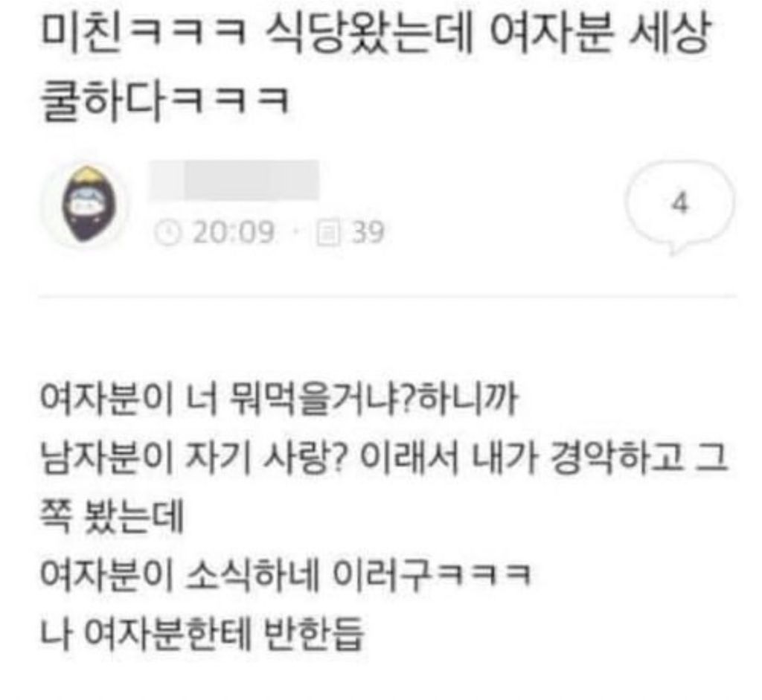The height and width of the screenshot is (700, 762).
Task: Open the post title starting with 미친ㅋㅋㅋ
Action: click(376, 69)
